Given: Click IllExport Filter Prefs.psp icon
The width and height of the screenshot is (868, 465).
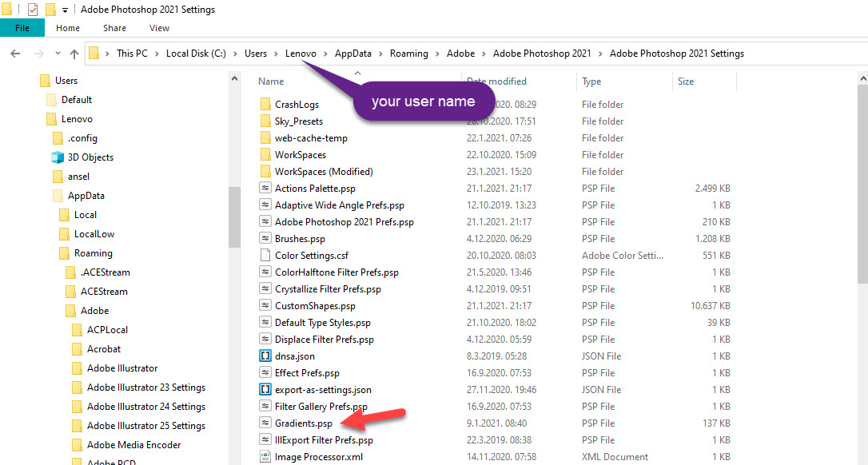Looking at the screenshot, I should click(265, 440).
